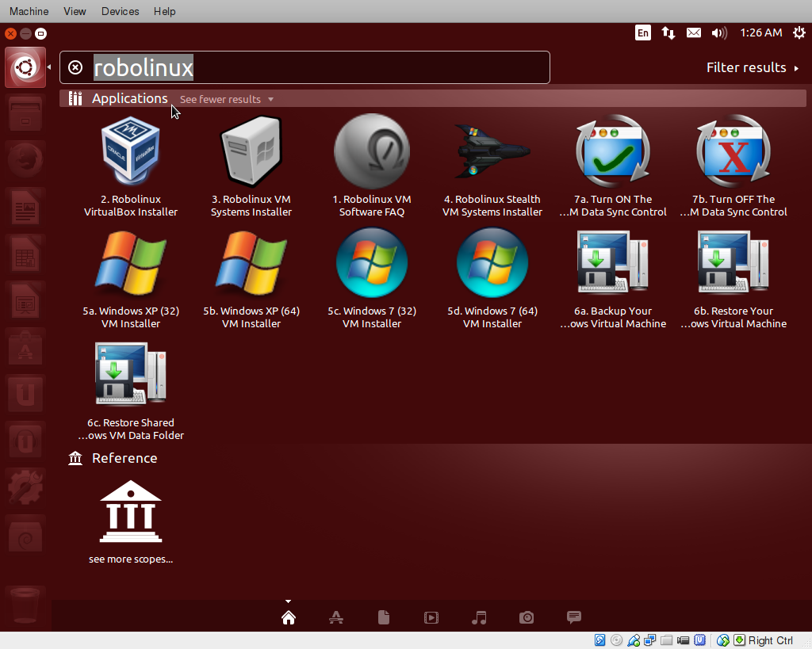Click the Applications category header

click(129, 98)
